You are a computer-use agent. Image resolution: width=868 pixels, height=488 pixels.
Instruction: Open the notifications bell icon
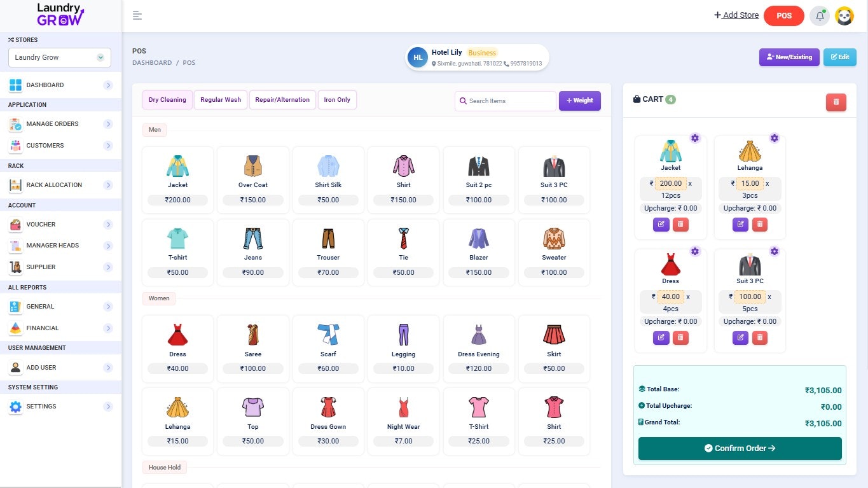pos(820,16)
